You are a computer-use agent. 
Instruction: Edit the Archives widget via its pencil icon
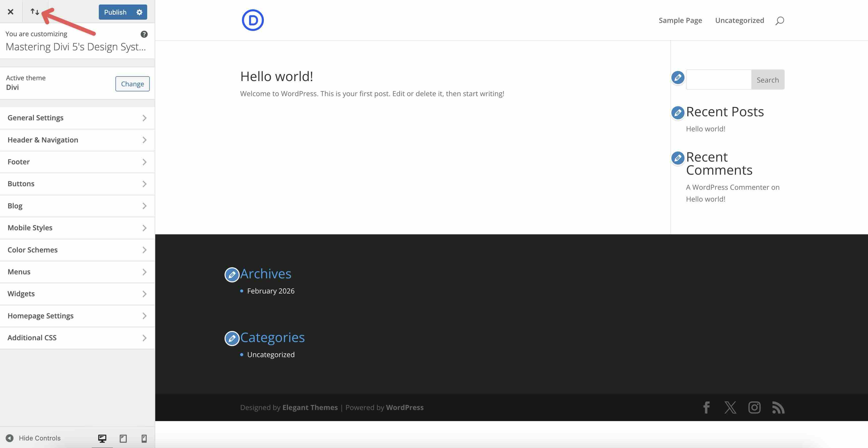[x=232, y=275]
